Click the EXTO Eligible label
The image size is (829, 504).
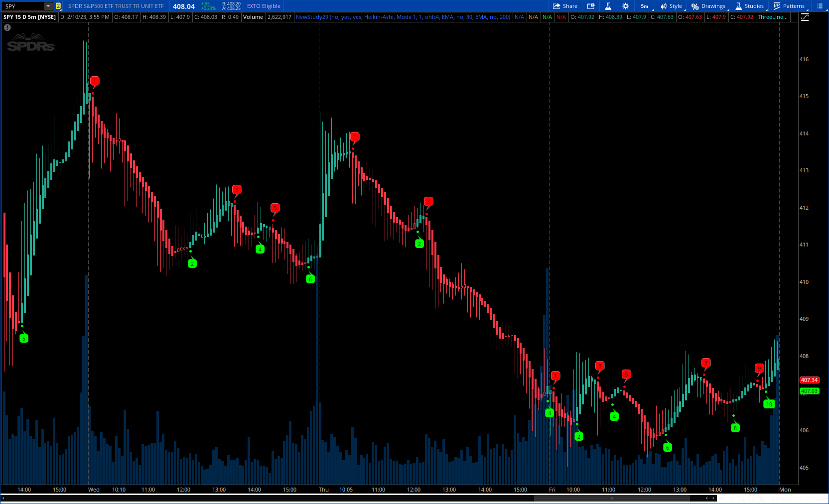click(263, 6)
